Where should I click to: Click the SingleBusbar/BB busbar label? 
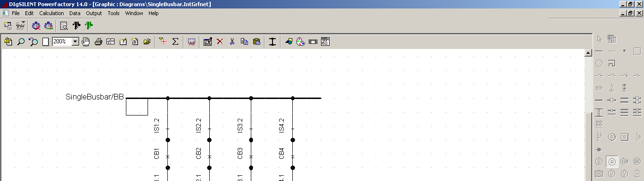(x=95, y=97)
